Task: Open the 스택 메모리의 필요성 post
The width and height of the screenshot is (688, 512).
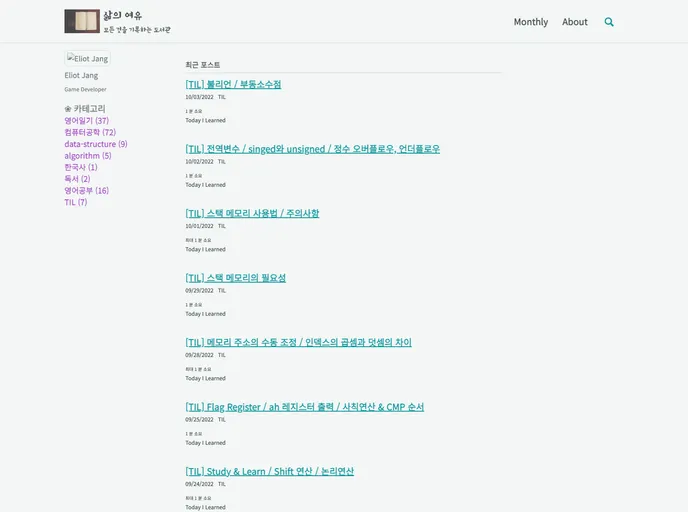Action: tap(235, 278)
